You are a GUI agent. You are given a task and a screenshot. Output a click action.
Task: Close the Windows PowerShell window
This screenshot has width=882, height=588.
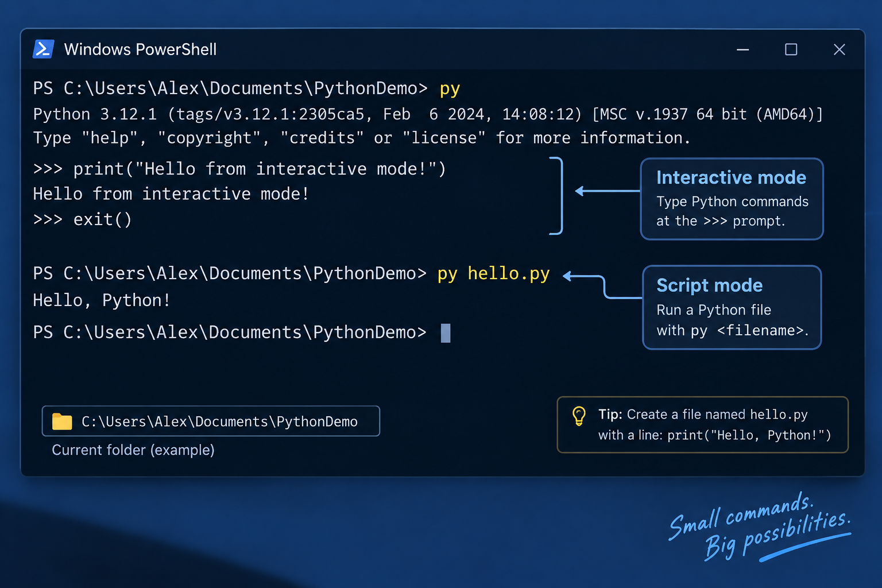[840, 50]
